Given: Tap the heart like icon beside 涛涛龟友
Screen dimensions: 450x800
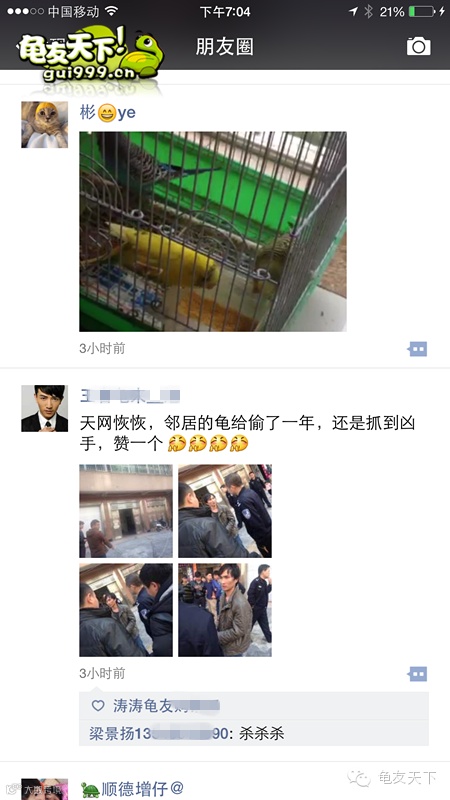Looking at the screenshot, I should [98, 706].
